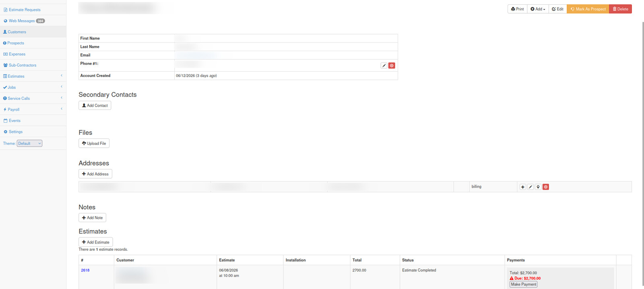Click the Web Messages globe icon
Screen dimensions: 644x289
(x=6, y=21)
